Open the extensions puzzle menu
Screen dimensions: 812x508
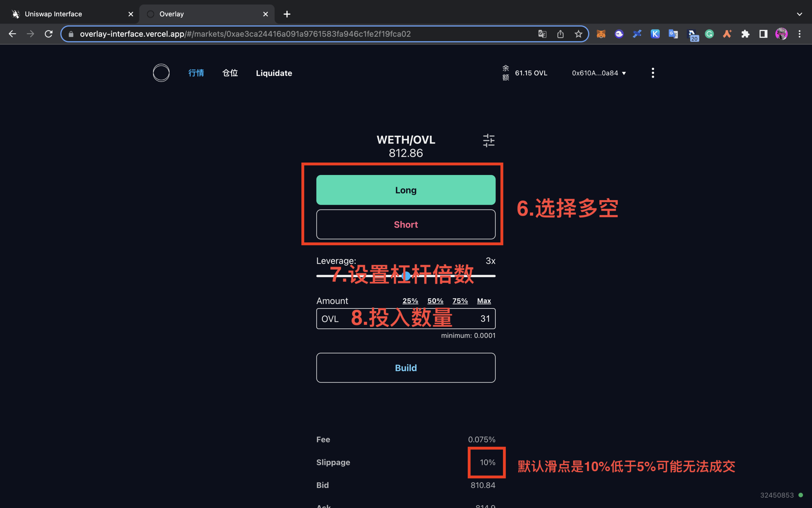click(x=745, y=34)
